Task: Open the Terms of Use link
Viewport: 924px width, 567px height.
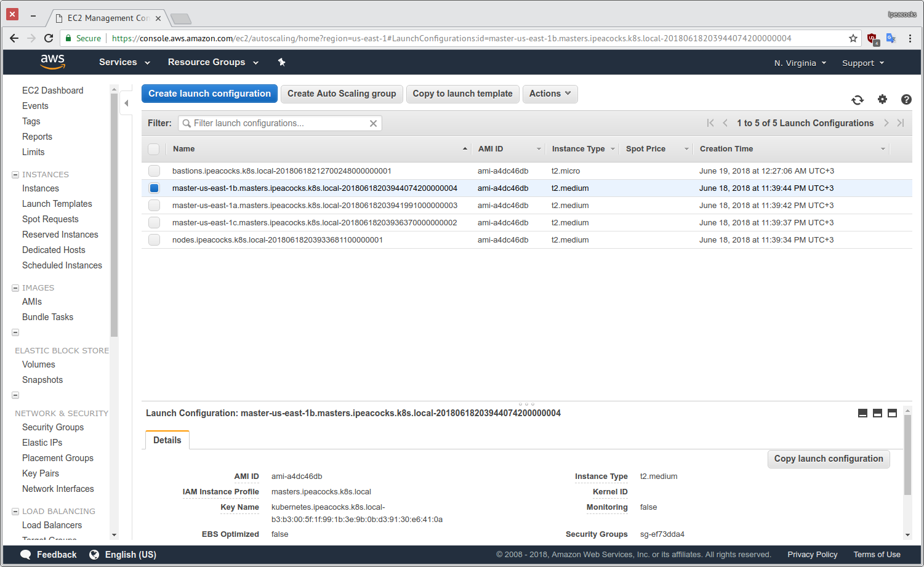Action: [x=877, y=555]
